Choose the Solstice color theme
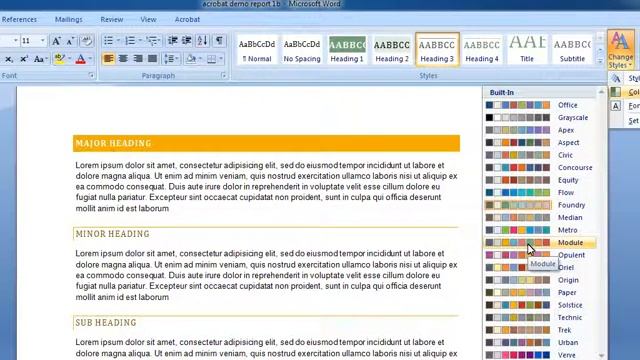The height and width of the screenshot is (360, 640). (x=540, y=305)
